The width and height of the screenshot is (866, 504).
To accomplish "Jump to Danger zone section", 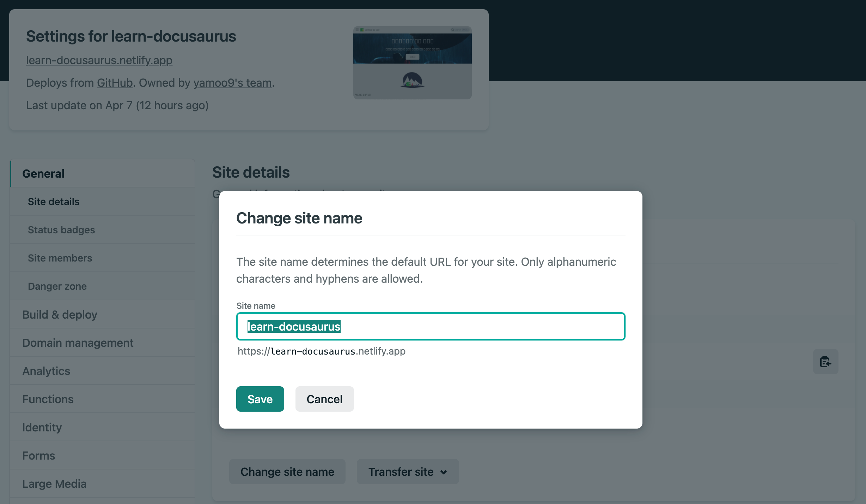I will 57,286.
